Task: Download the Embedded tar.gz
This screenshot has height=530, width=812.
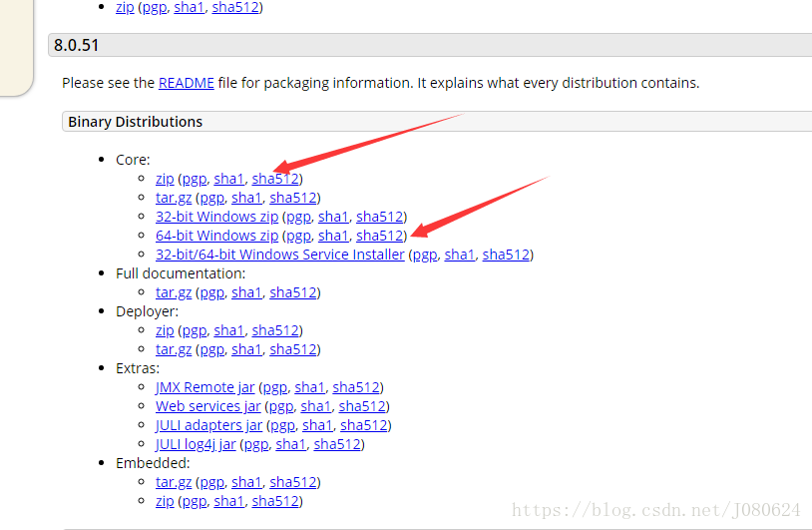Action: (x=174, y=482)
